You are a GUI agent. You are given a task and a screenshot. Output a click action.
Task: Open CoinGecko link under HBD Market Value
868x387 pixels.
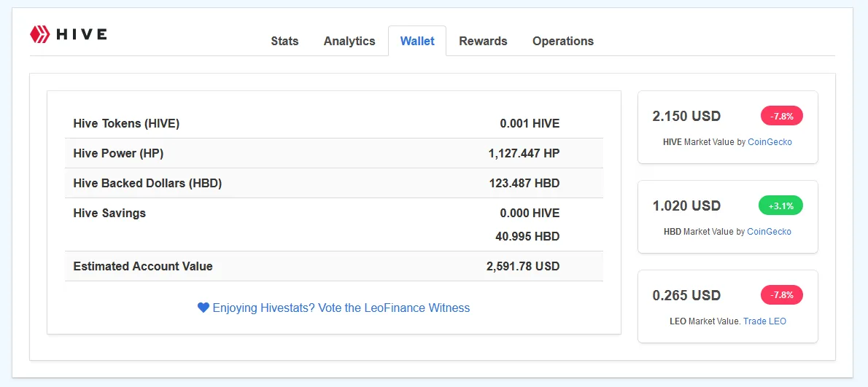coord(770,232)
